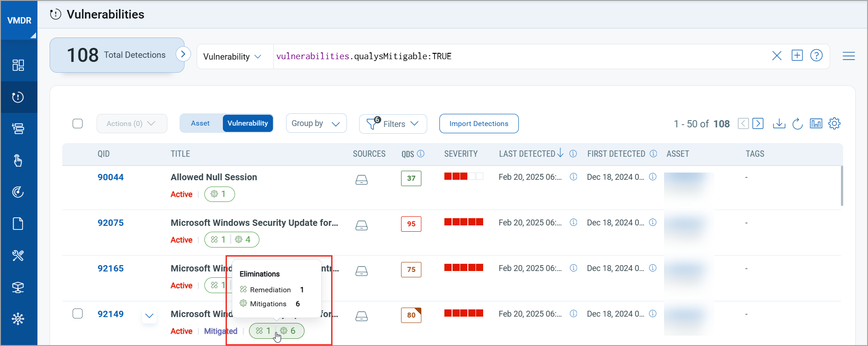Open the Actions (0) dropdown

132,123
